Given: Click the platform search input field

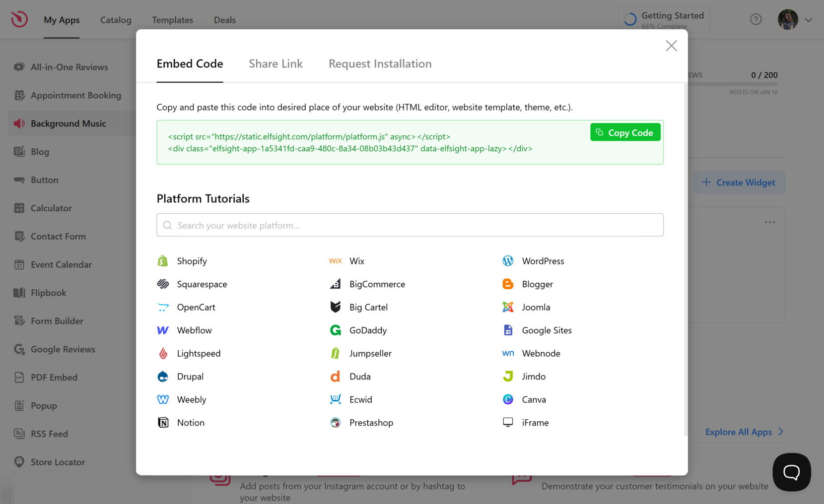Looking at the screenshot, I should [410, 225].
